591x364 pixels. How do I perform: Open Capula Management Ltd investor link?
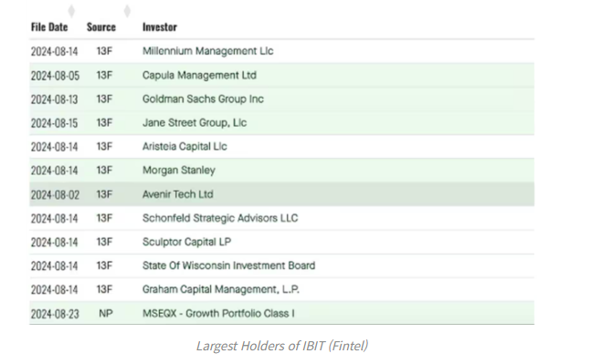(199, 75)
